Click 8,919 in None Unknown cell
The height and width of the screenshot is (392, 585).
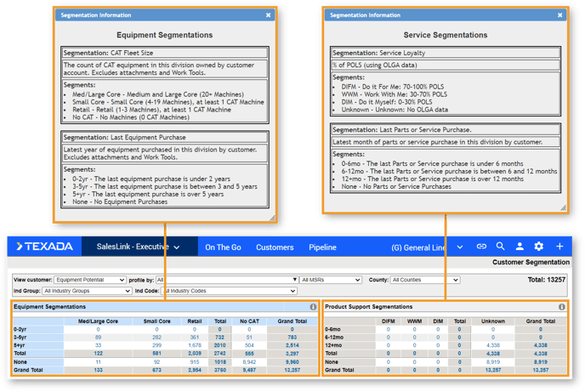click(x=493, y=361)
